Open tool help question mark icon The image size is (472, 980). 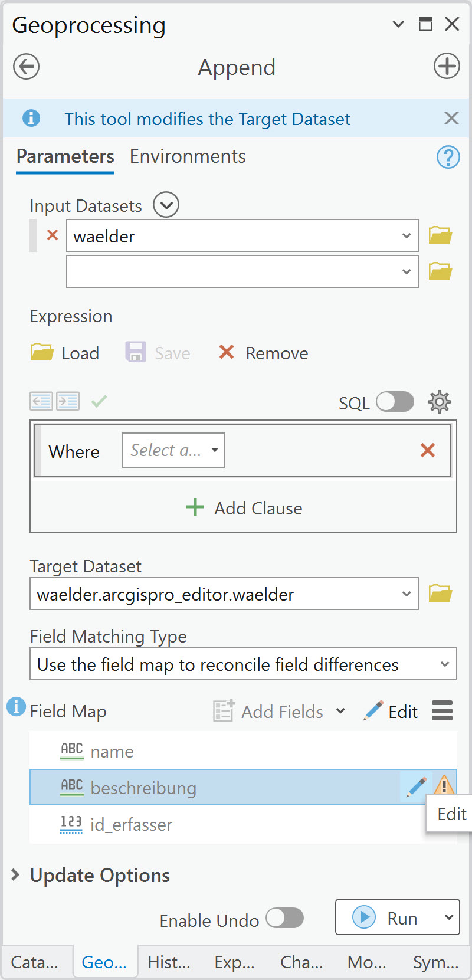(448, 157)
